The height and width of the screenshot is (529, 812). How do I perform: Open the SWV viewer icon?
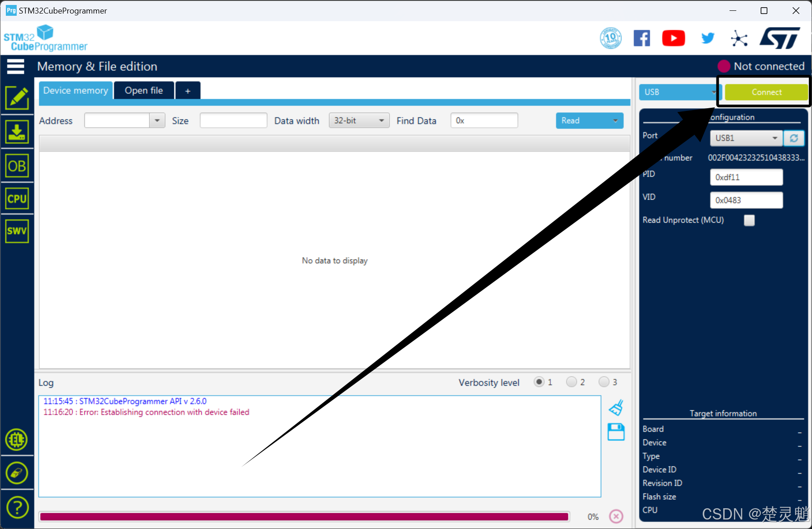click(x=17, y=231)
